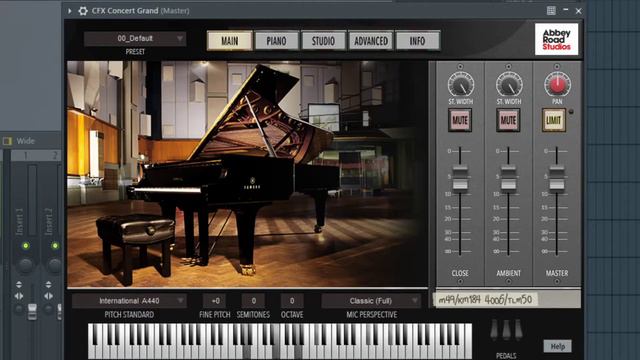Mute the AMBIENT mic channel

[508, 120]
